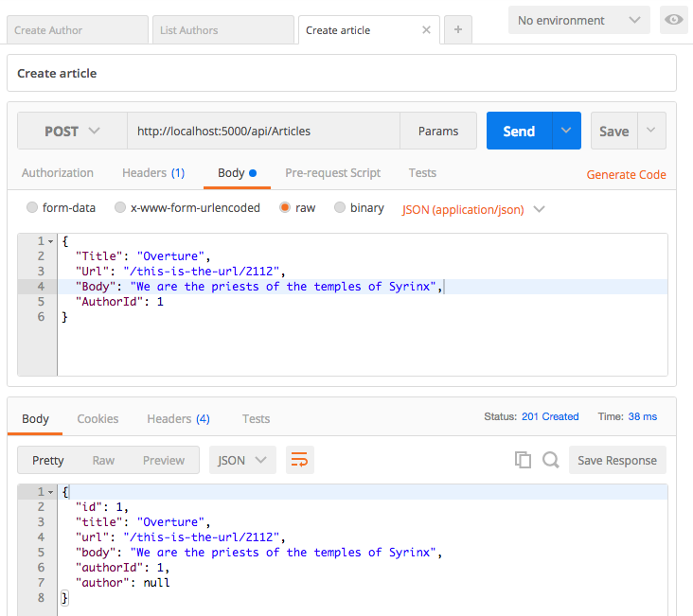This screenshot has height=616, width=693.
Task: Select the raw body radio button
Action: (x=285, y=207)
